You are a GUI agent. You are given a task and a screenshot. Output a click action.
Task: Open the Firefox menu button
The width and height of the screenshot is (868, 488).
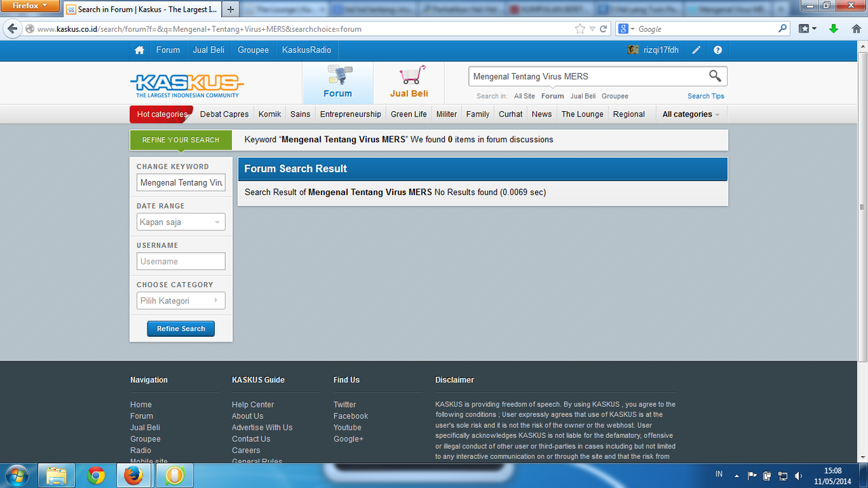(31, 6)
